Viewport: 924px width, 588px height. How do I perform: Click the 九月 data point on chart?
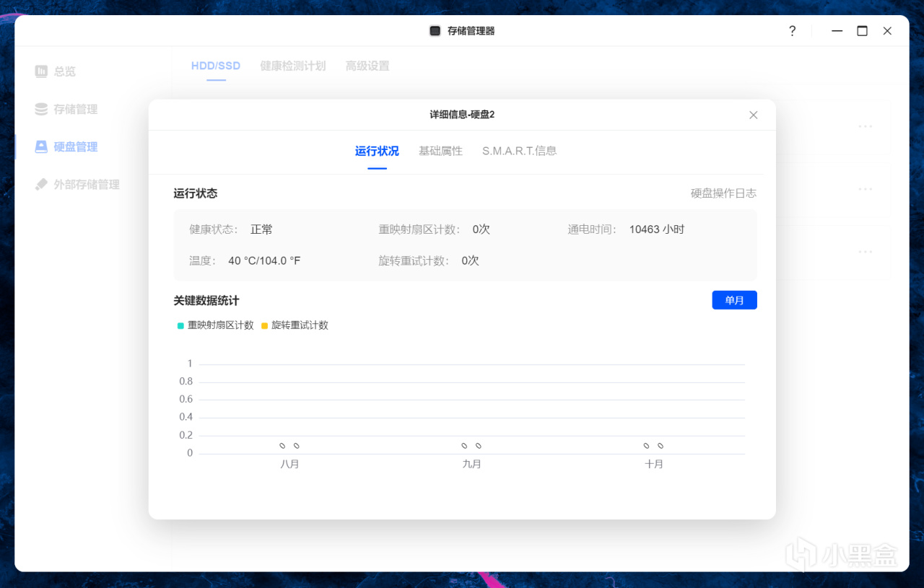point(471,446)
